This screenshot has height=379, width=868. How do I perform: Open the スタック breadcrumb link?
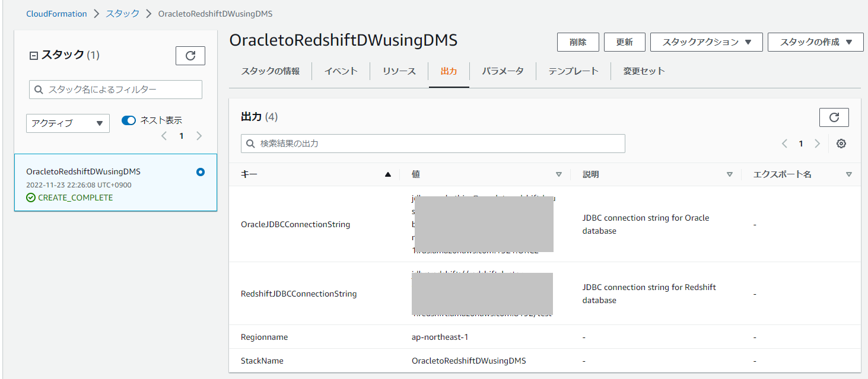click(123, 14)
